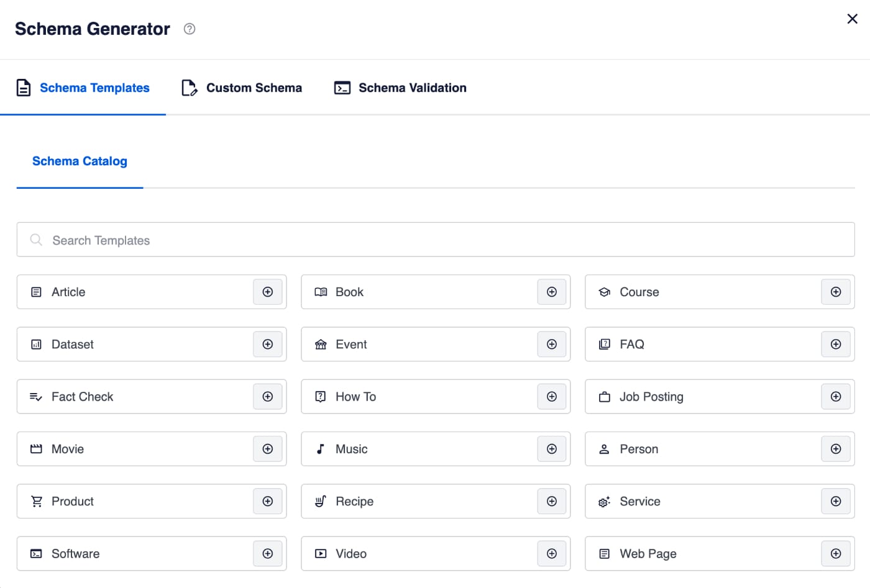Click the plus icon next to Music

[552, 449]
